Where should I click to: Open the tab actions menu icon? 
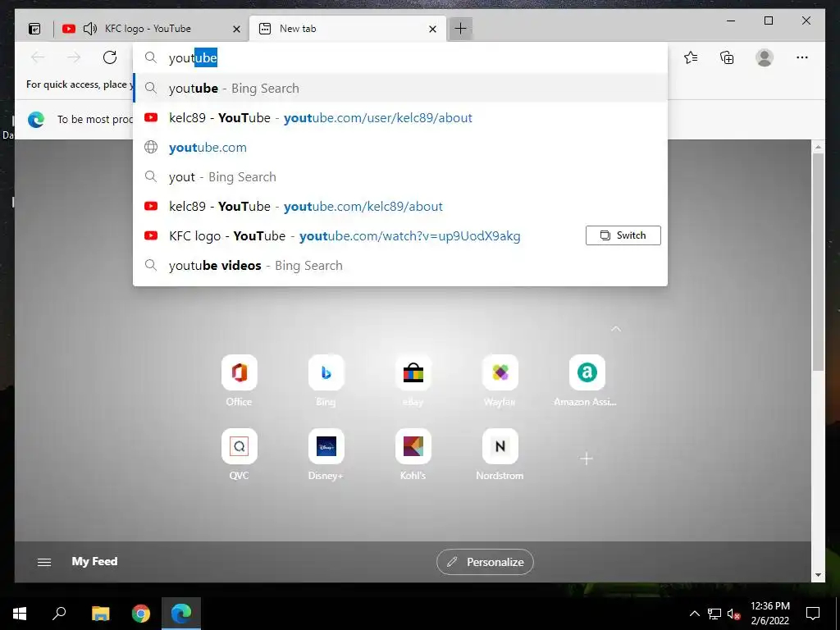coord(34,29)
